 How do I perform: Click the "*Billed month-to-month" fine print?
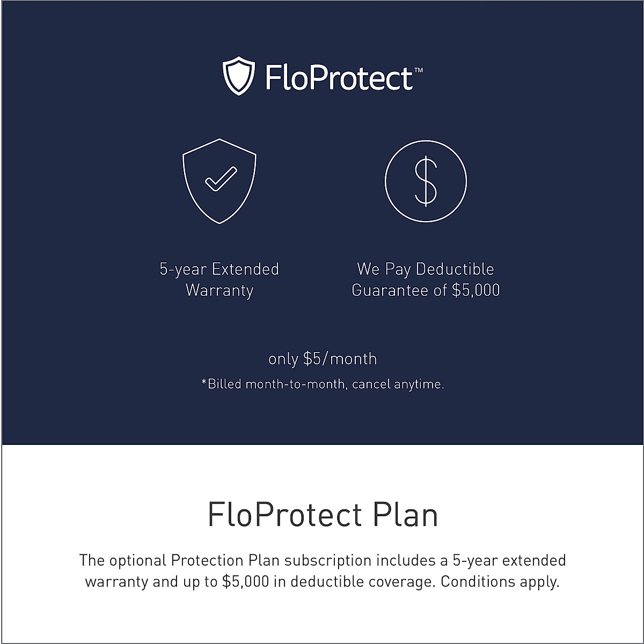(274, 384)
